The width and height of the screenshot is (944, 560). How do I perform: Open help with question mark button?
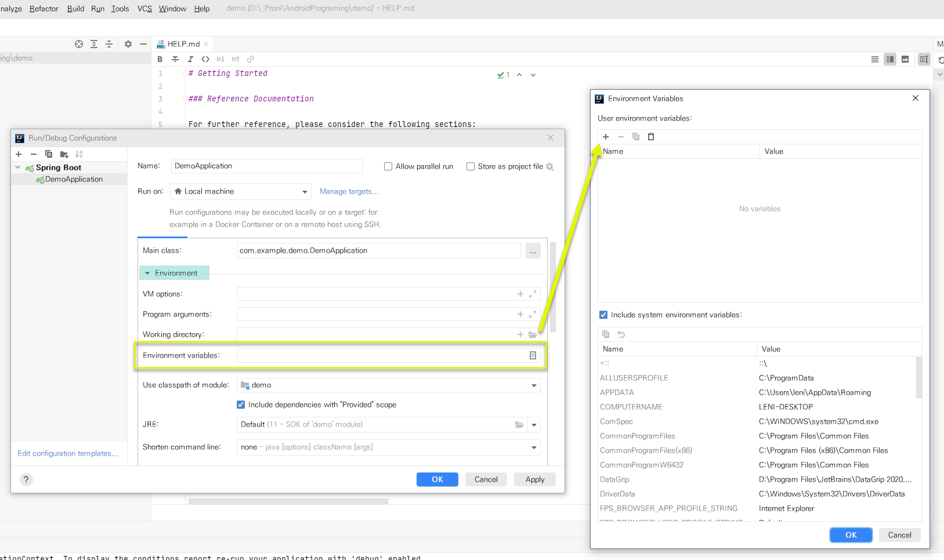tap(26, 479)
